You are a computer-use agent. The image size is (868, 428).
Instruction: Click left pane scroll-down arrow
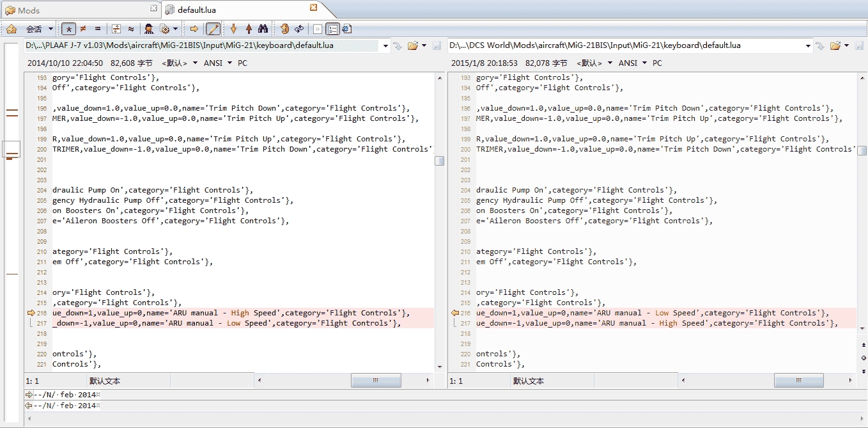pyautogui.click(x=439, y=367)
